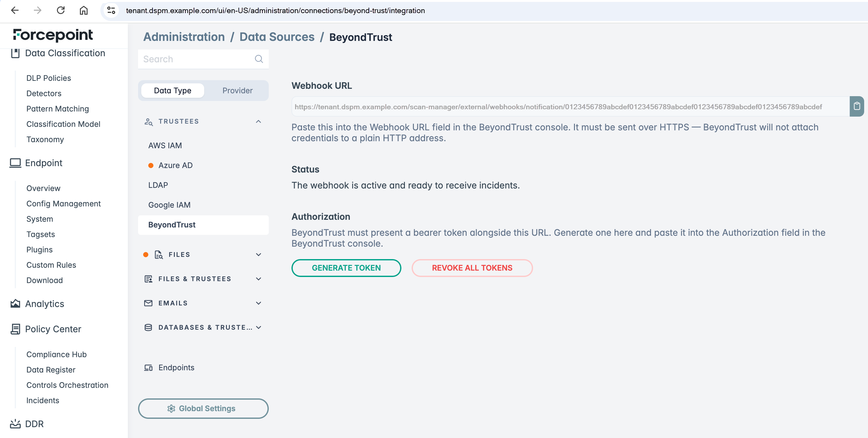Click the Webhook URL text field

point(570,106)
